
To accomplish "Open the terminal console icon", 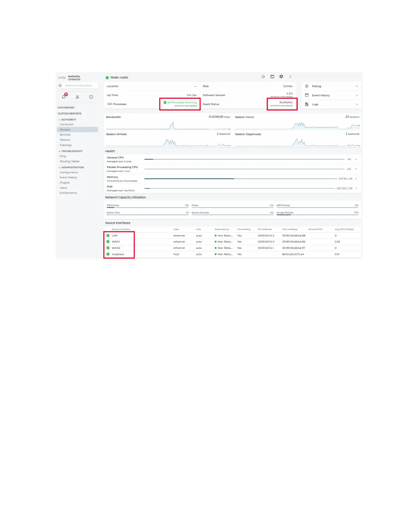I will pos(272,77).
